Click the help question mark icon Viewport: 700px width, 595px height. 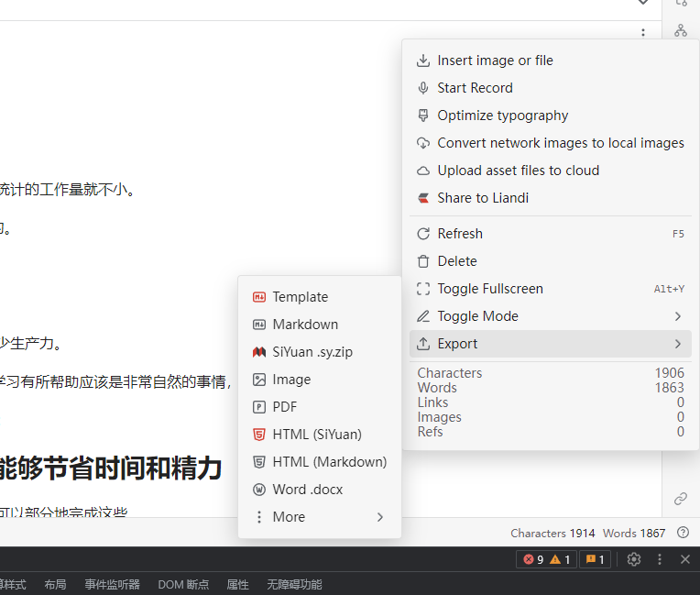(683, 533)
